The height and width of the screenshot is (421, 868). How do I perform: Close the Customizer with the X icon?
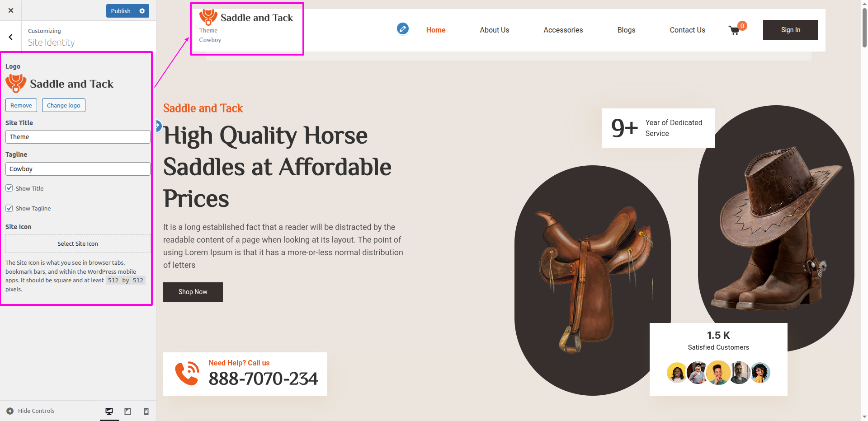pos(11,10)
